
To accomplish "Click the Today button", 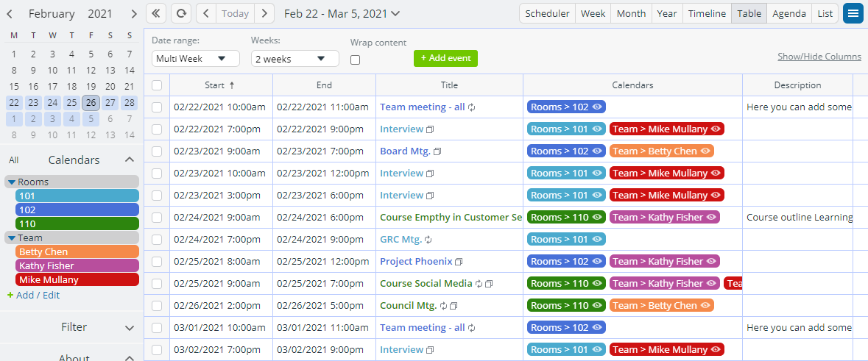I will (236, 13).
